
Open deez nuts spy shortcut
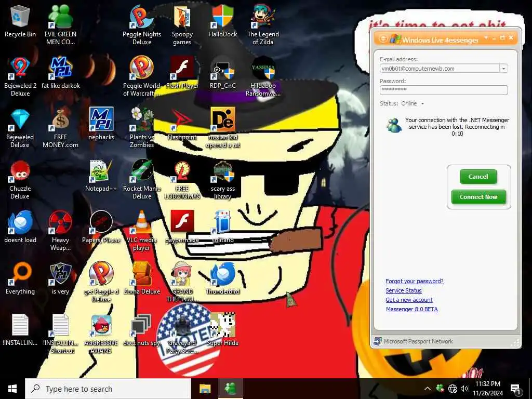coord(142,330)
